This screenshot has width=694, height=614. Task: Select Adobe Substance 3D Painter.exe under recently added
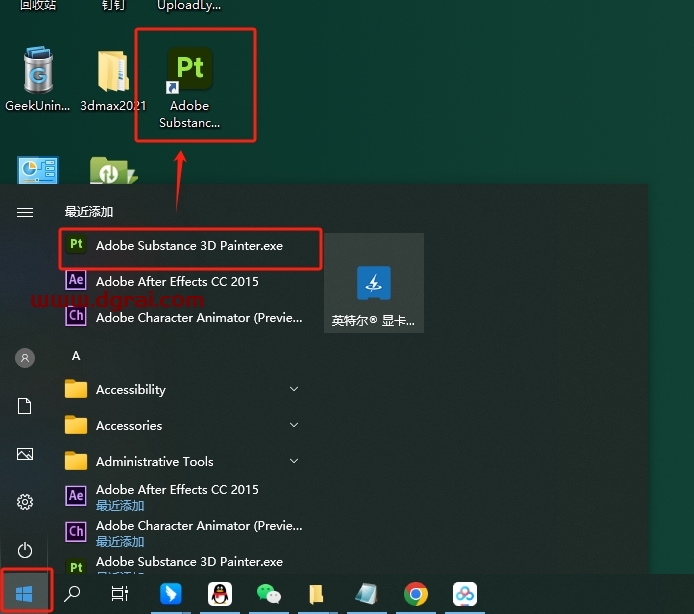(x=189, y=246)
